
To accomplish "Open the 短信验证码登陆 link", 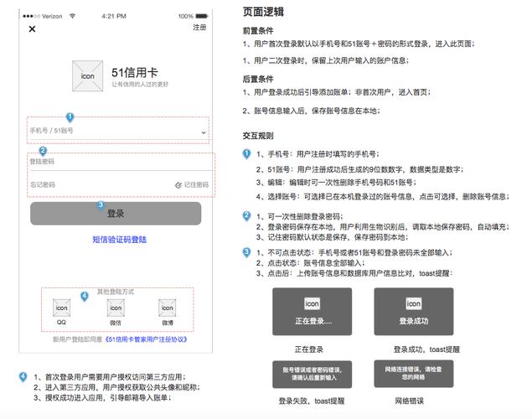I will pyautogui.click(x=119, y=240).
